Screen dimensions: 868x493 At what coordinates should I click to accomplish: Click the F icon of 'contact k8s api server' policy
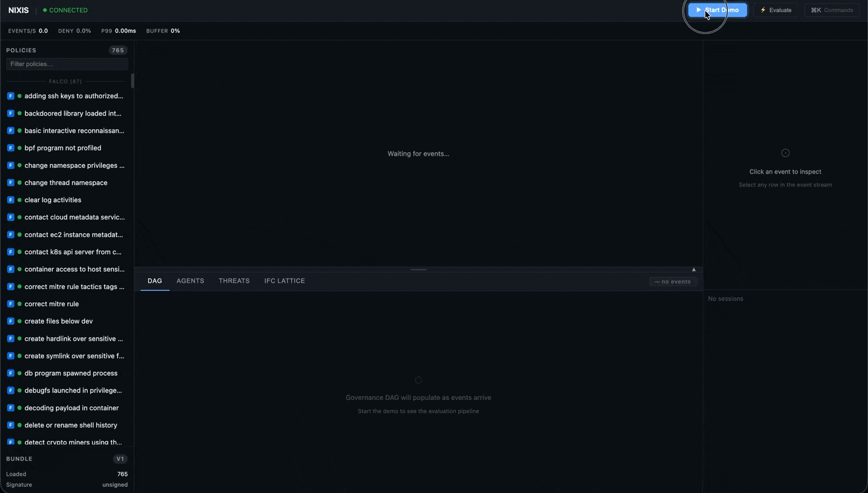(10, 252)
